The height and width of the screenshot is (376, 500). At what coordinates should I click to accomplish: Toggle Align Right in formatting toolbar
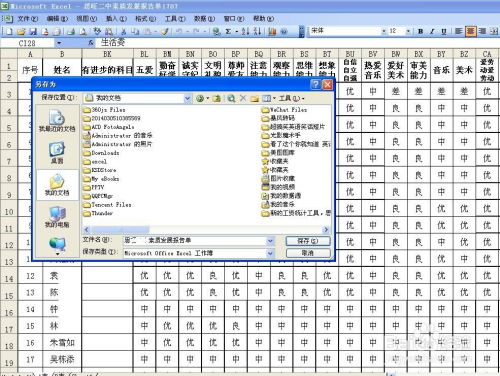482,31
